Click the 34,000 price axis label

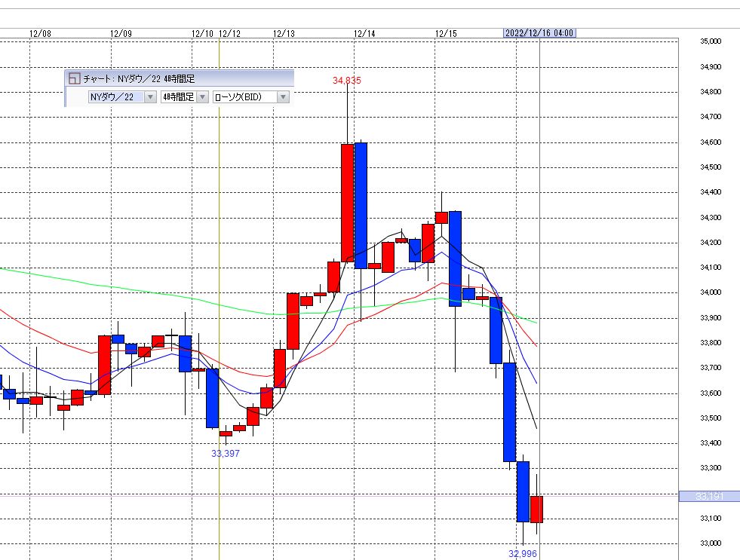711,292
